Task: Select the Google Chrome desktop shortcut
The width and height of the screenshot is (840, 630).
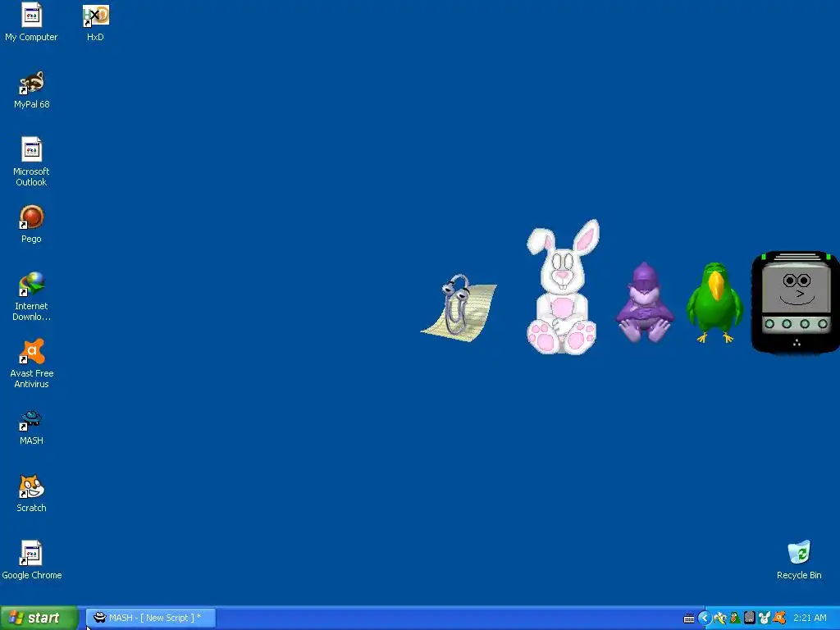Action: [31, 560]
